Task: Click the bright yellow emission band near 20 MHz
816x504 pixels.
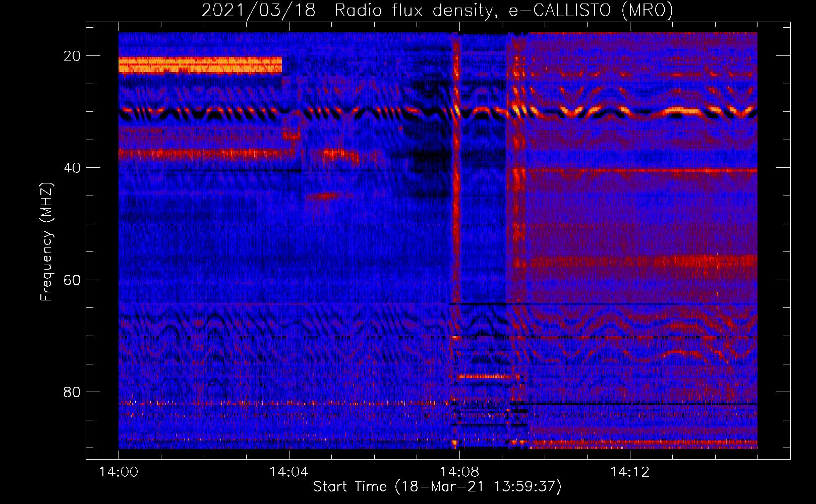Action: (200, 66)
